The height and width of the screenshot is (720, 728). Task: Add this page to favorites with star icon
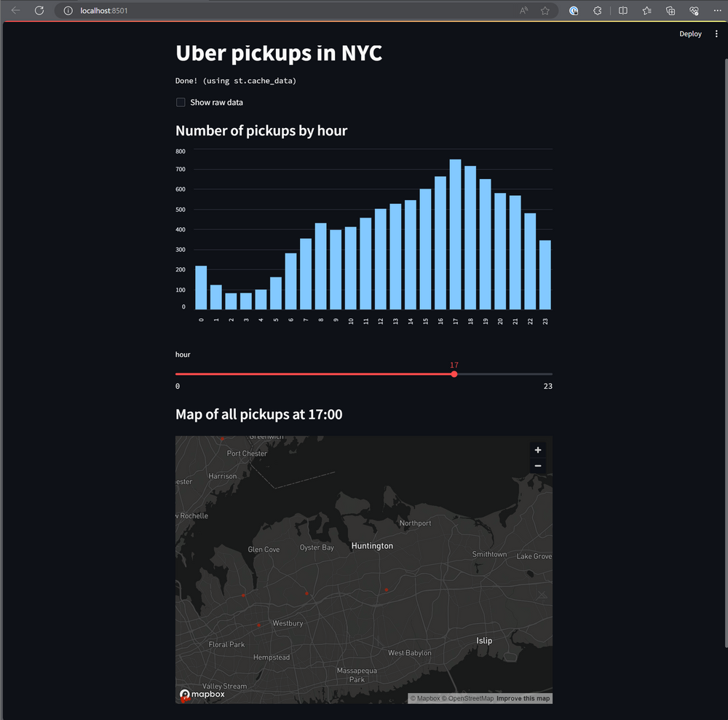point(545,11)
